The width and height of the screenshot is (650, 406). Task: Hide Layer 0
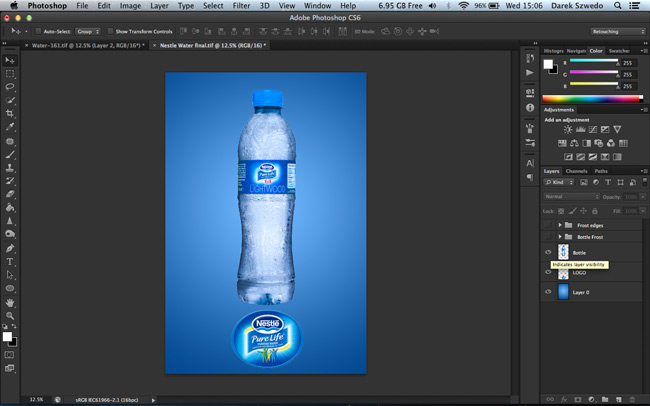[x=548, y=292]
